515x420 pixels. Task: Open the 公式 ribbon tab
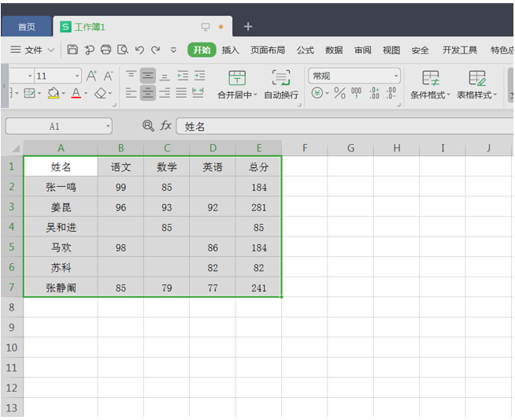click(x=305, y=50)
